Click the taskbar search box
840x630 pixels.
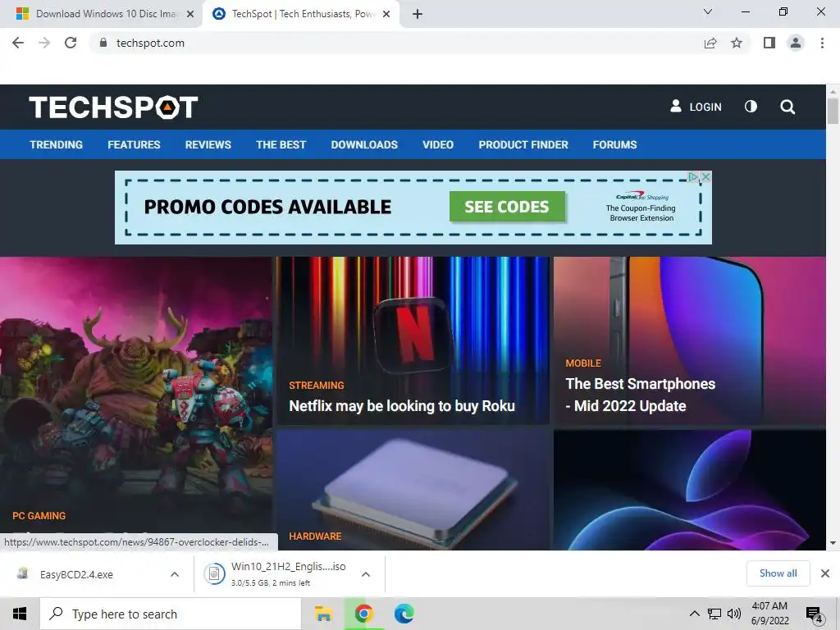(x=171, y=614)
